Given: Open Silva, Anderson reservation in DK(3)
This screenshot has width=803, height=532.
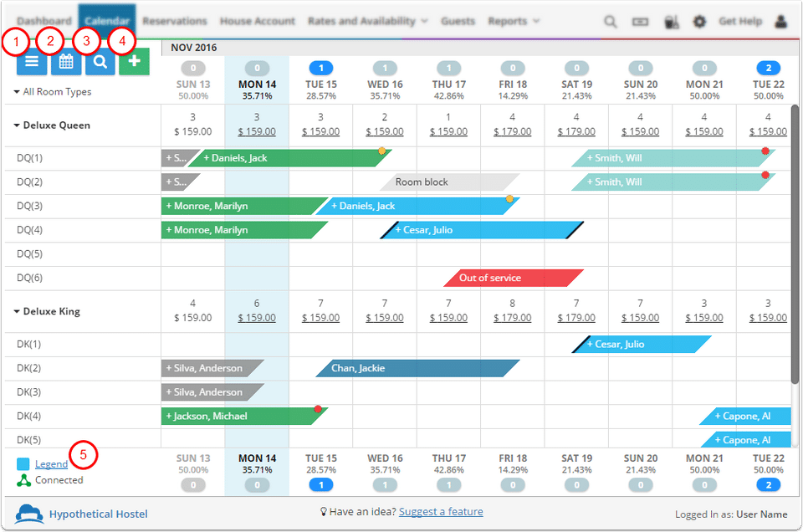Looking at the screenshot, I should pos(212,392).
